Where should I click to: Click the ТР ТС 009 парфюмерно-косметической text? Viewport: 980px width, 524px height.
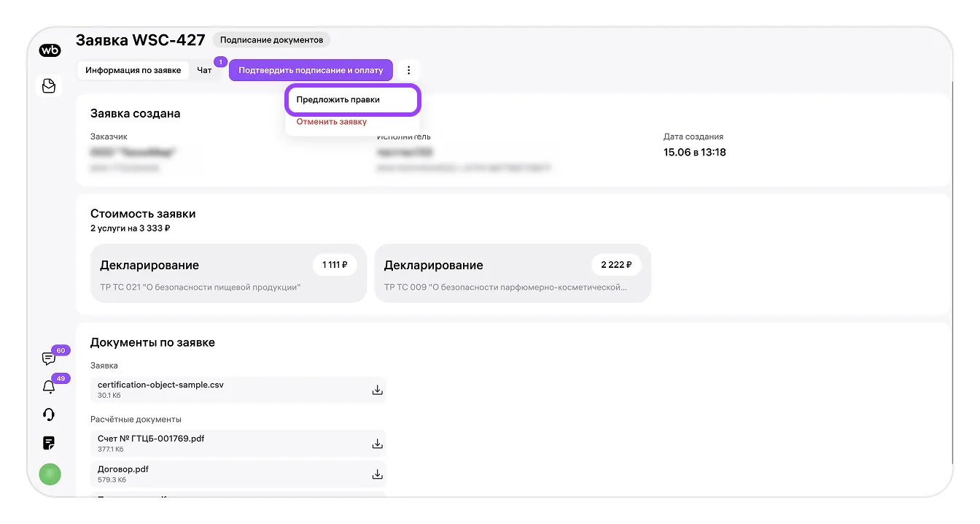[505, 288]
